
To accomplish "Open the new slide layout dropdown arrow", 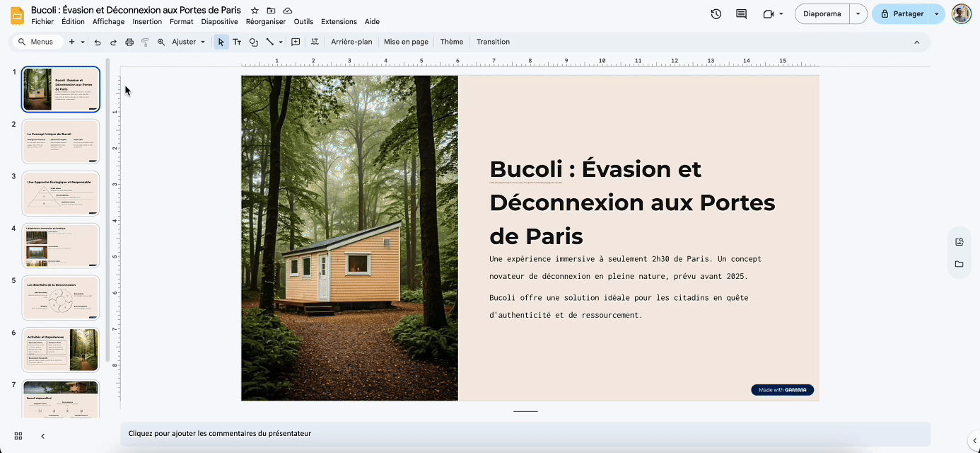I will [83, 42].
